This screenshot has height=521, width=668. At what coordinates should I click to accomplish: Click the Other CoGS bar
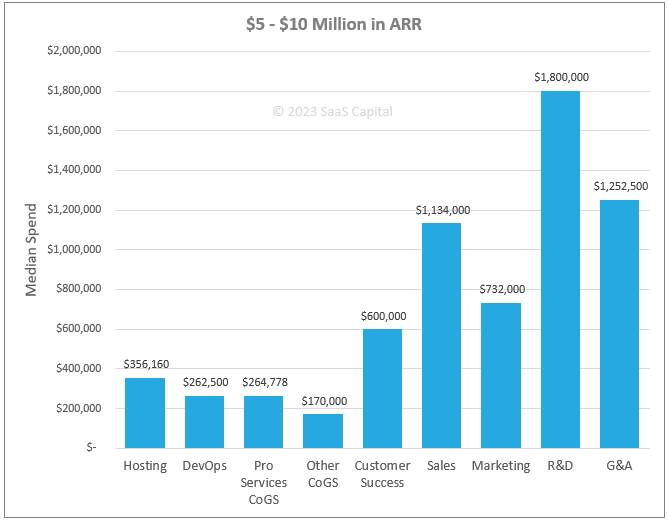click(x=323, y=431)
